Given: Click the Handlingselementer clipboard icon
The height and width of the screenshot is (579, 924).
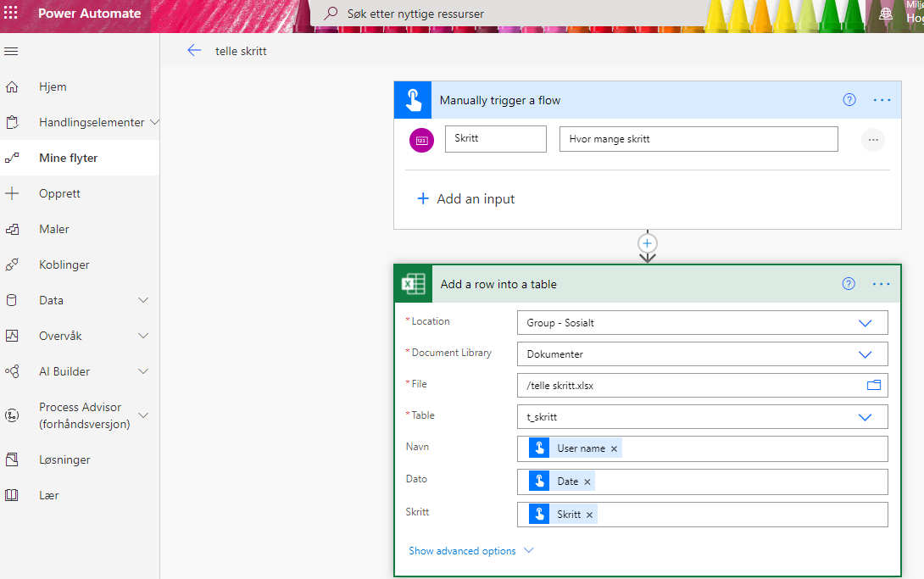Looking at the screenshot, I should tap(12, 123).
